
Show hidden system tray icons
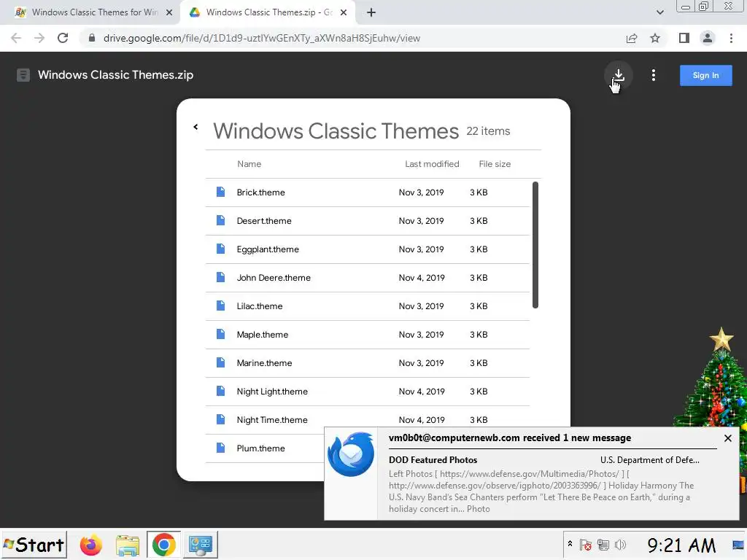570,544
